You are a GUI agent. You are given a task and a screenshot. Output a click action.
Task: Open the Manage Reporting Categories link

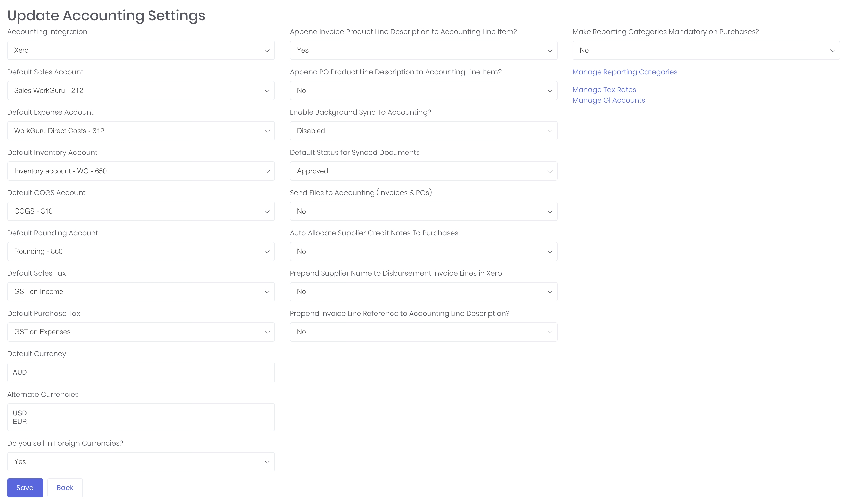pyautogui.click(x=625, y=72)
